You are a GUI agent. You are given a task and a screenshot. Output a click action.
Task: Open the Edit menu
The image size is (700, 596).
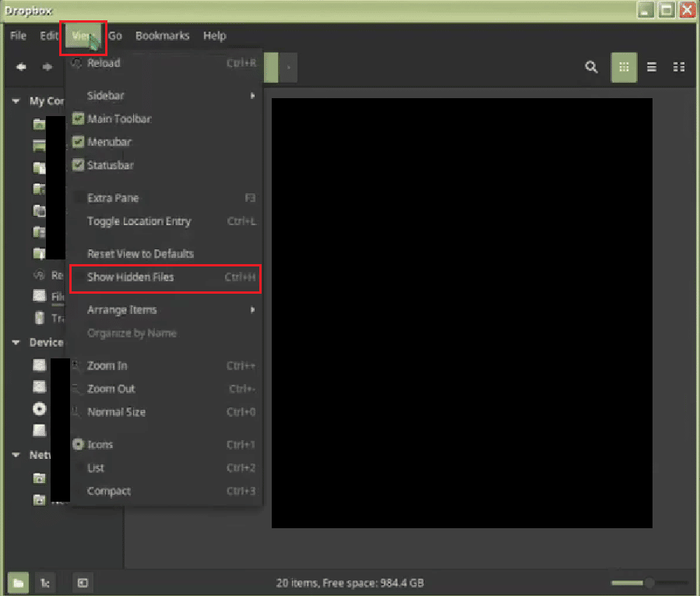click(48, 36)
